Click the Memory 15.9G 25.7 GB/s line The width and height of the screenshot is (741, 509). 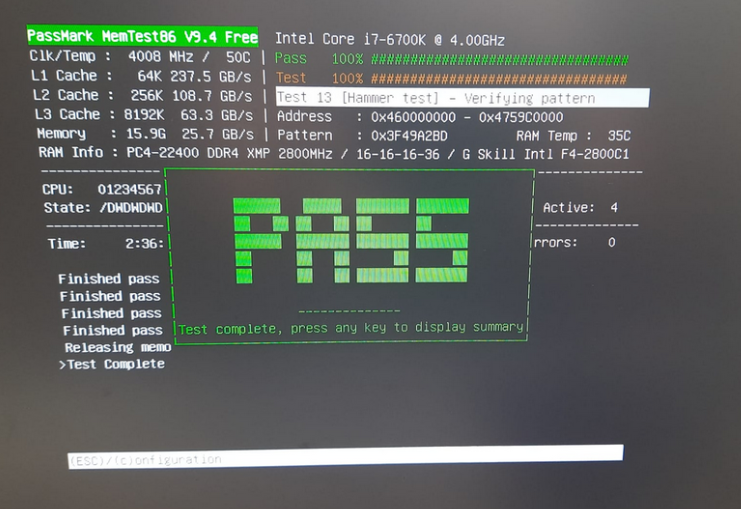point(145,134)
